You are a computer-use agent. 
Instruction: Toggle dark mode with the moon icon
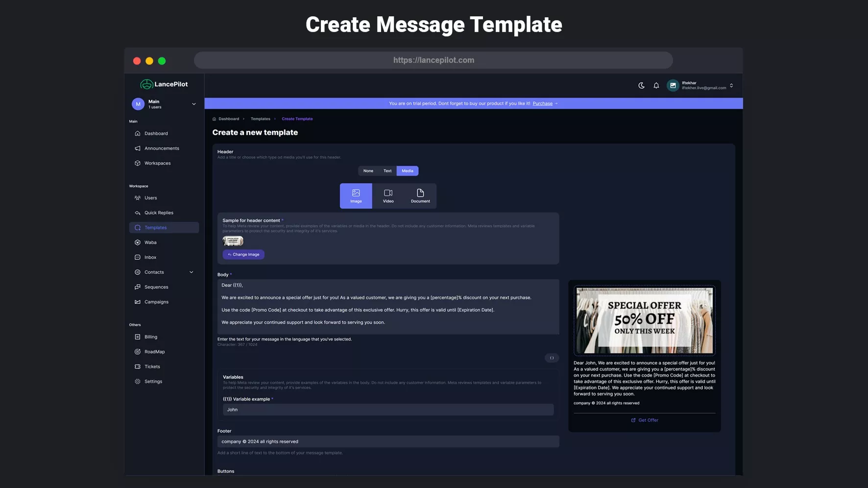click(x=641, y=85)
